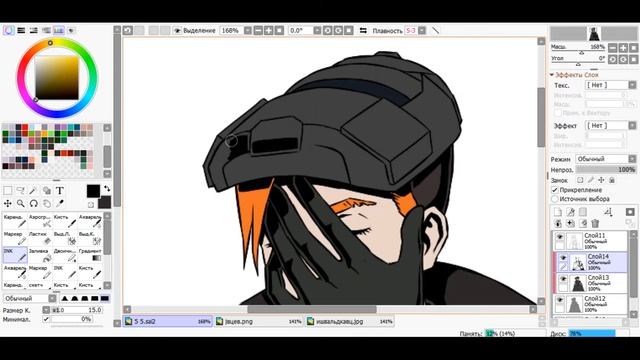Screen dimensions: 640x360
Task: Toggle visibility of layer Слой11
Action: 560,237
